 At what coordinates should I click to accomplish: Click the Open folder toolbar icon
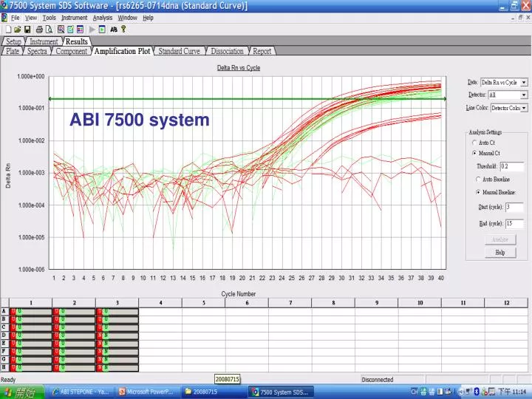point(18,30)
